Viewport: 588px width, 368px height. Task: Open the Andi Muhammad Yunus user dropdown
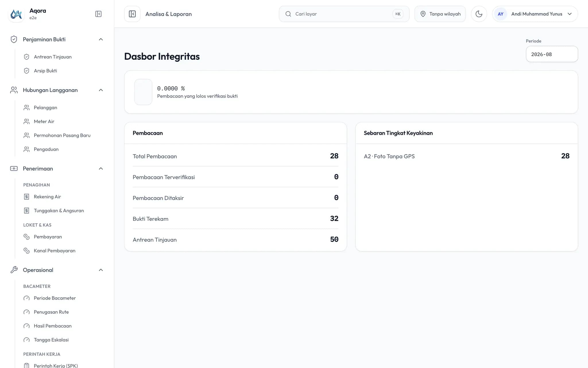(535, 14)
